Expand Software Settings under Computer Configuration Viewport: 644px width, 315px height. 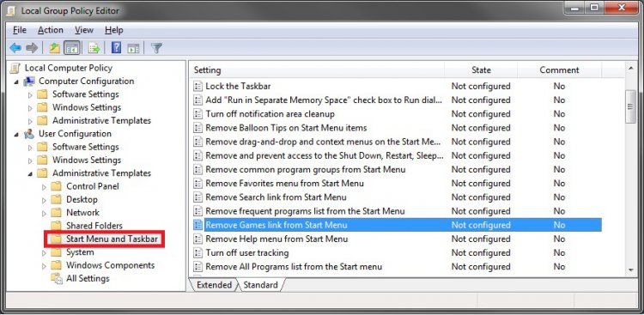tap(30, 95)
